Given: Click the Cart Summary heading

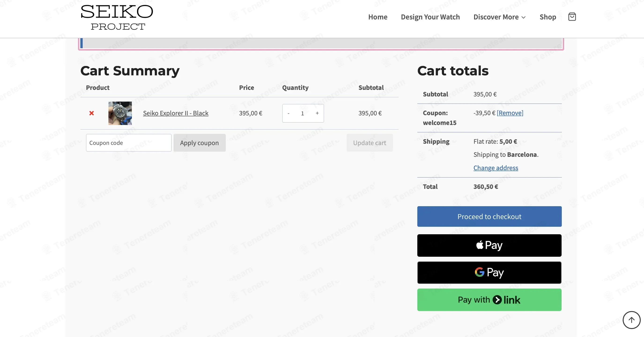Looking at the screenshot, I should [130, 71].
